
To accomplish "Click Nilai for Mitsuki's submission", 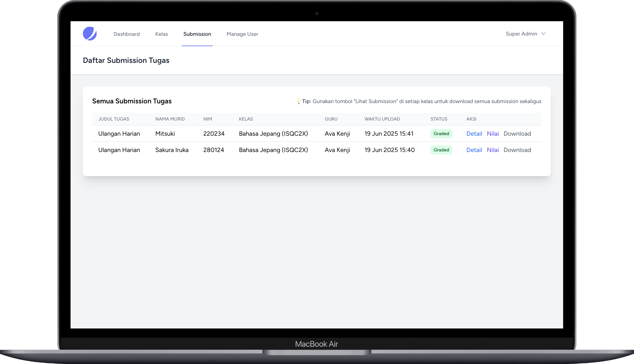I will (x=493, y=134).
